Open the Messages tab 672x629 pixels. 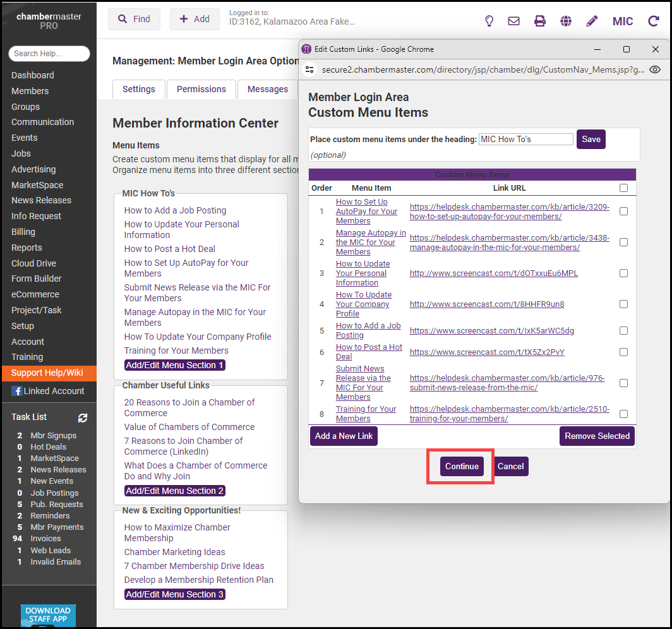[x=267, y=89]
